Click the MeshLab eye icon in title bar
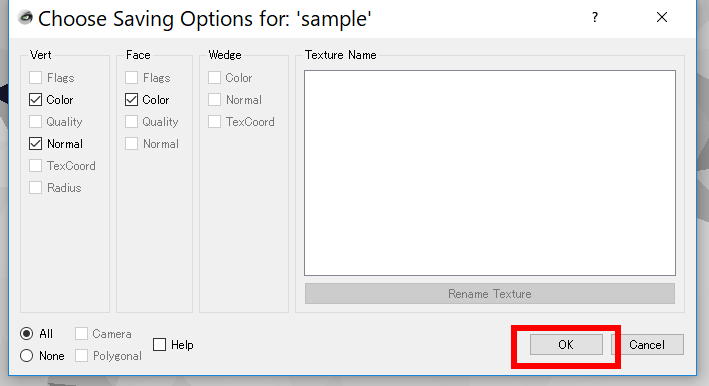Screen dimensions: 709x386 25,18
